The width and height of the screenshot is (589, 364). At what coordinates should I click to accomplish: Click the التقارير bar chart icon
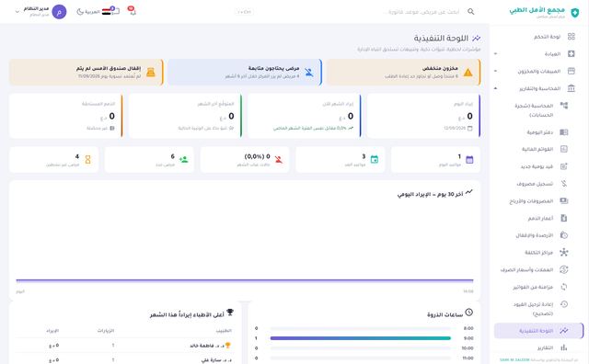tap(564, 347)
